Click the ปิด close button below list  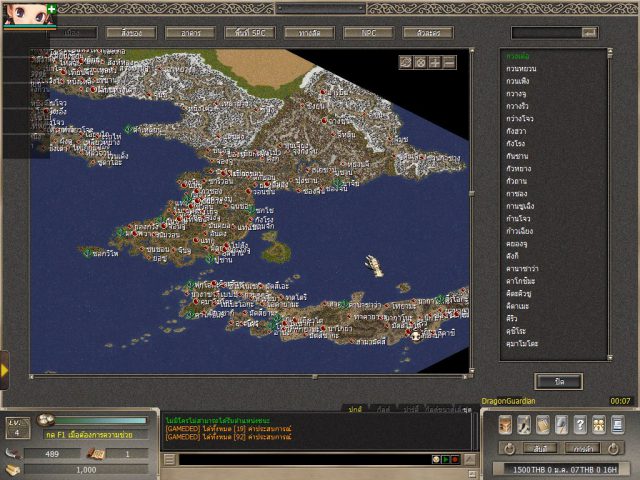pyautogui.click(x=559, y=381)
